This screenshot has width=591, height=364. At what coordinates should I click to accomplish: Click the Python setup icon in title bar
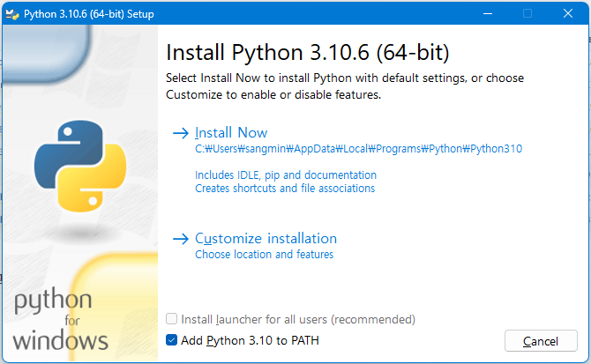[x=12, y=14]
